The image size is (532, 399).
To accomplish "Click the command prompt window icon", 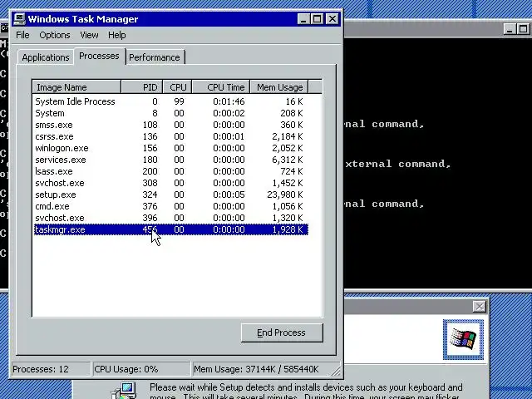I will [4, 27].
